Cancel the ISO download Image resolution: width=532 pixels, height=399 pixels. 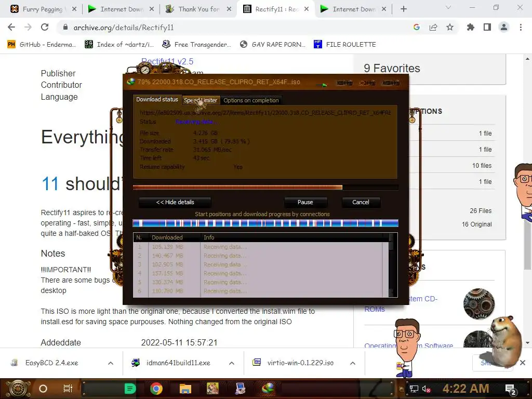pyautogui.click(x=361, y=202)
